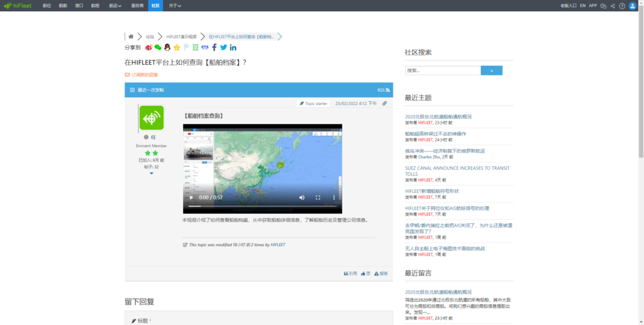
Task: Share to WeChat icon
Action: pyautogui.click(x=158, y=47)
